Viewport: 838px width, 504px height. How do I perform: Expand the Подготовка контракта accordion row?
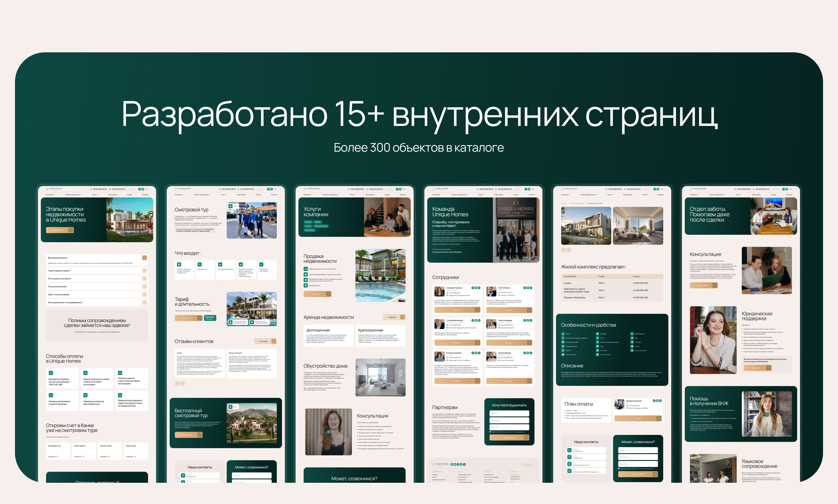(x=145, y=271)
